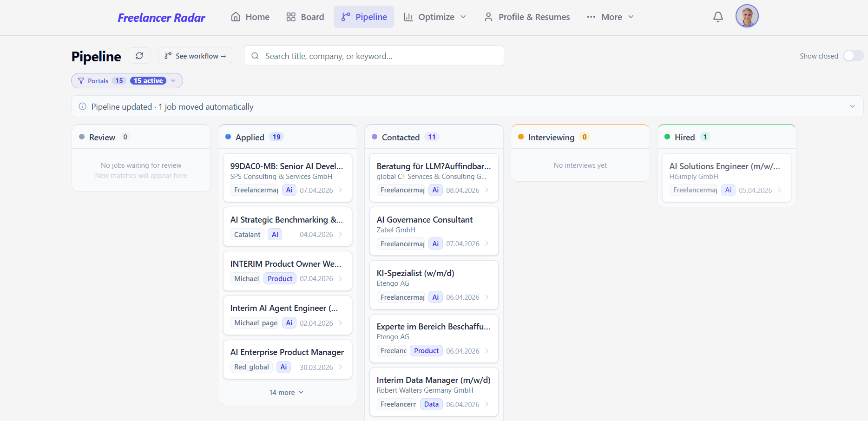
Task: Expand 14 more Applied jobs
Action: point(286,393)
